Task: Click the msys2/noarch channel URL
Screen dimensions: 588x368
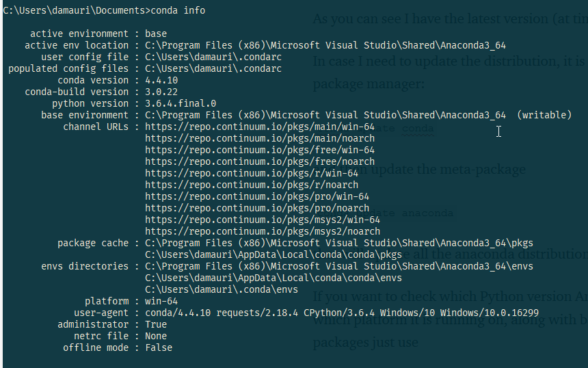Action: coord(263,231)
